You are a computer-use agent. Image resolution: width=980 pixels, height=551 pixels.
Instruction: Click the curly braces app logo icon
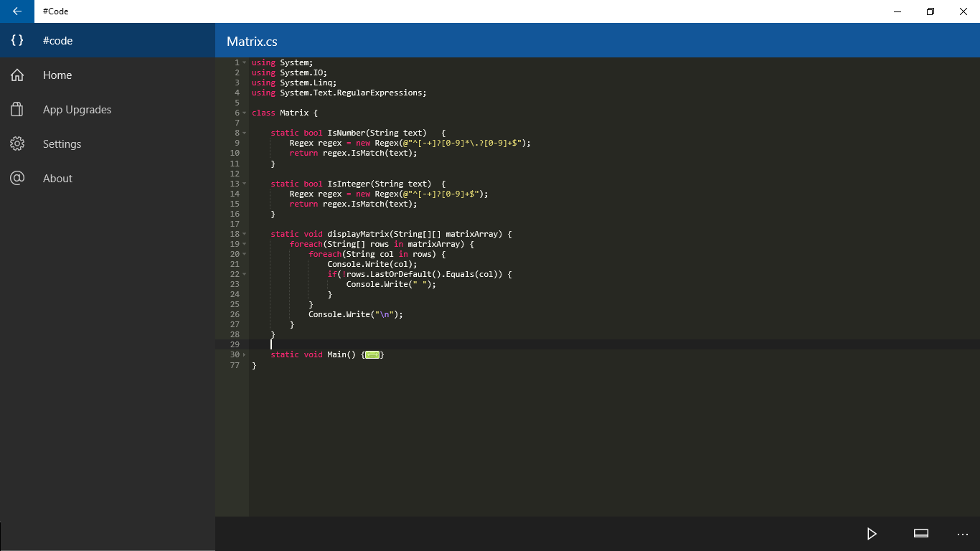pyautogui.click(x=17, y=41)
